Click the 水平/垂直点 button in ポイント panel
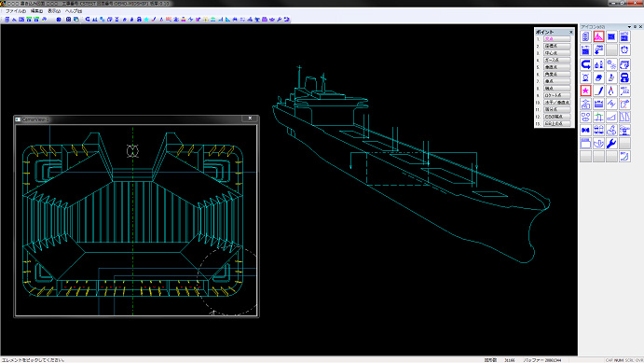 557,103
